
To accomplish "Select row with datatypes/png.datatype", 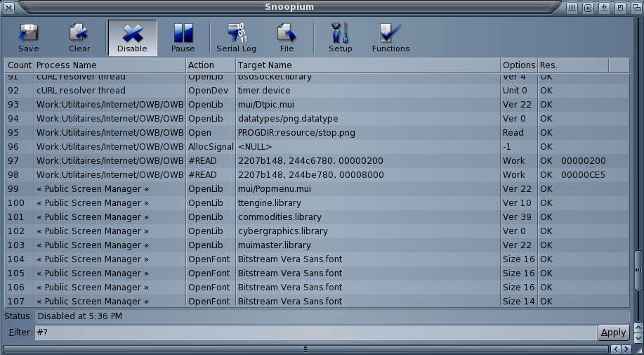I will click(x=317, y=118).
